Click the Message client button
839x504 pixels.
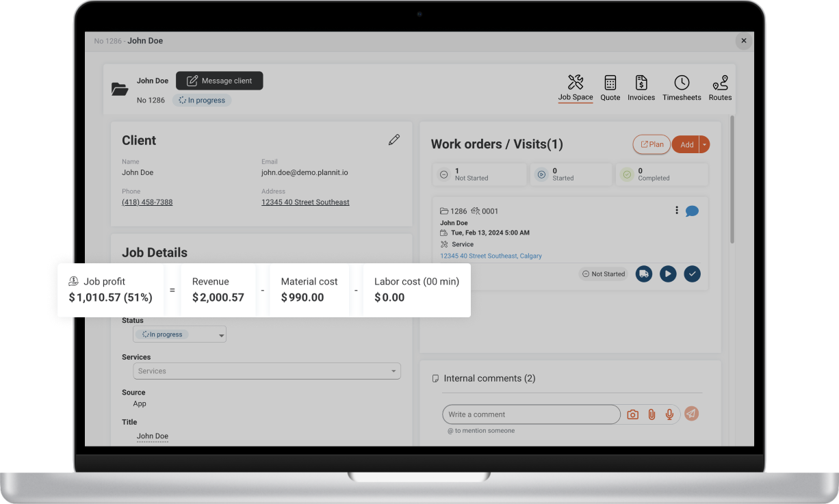click(x=219, y=81)
